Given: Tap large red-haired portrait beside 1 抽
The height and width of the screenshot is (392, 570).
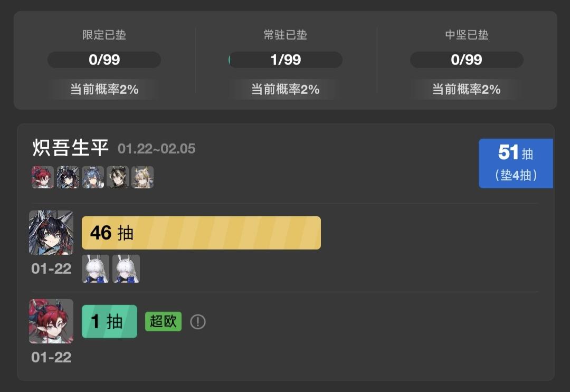Looking at the screenshot, I should tap(51, 321).
